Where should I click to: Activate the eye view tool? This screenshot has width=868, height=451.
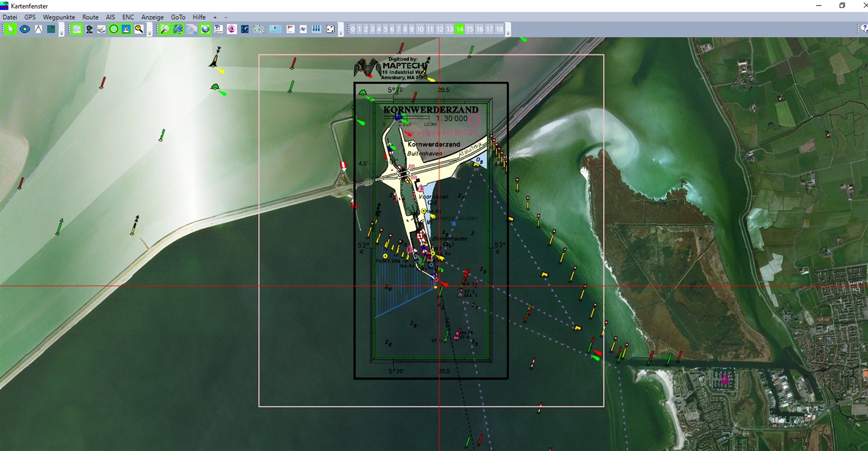pos(25,29)
